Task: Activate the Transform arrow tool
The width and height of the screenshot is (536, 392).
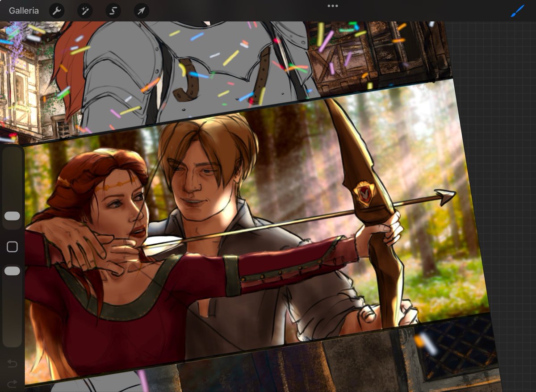Action: click(x=141, y=11)
